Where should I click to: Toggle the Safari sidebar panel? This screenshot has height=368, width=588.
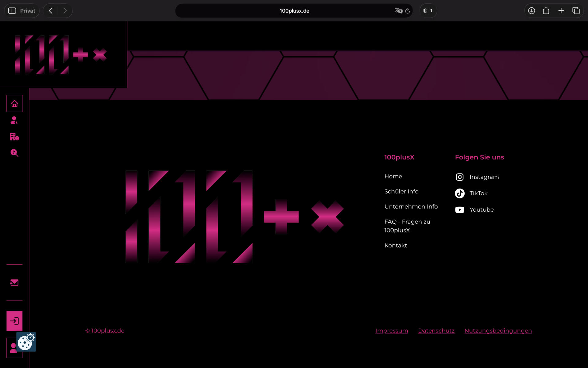point(12,11)
